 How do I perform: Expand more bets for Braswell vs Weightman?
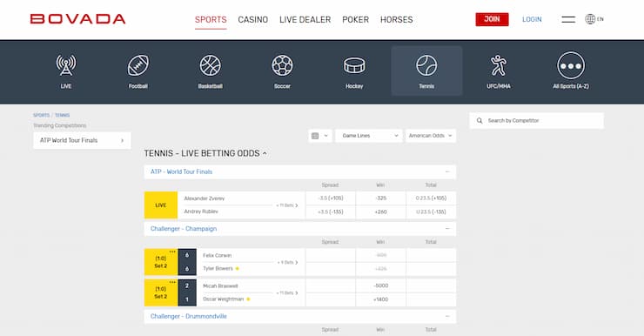point(287,292)
